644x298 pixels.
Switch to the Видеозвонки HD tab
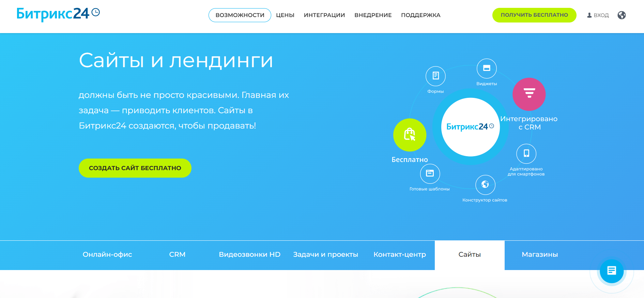249,255
